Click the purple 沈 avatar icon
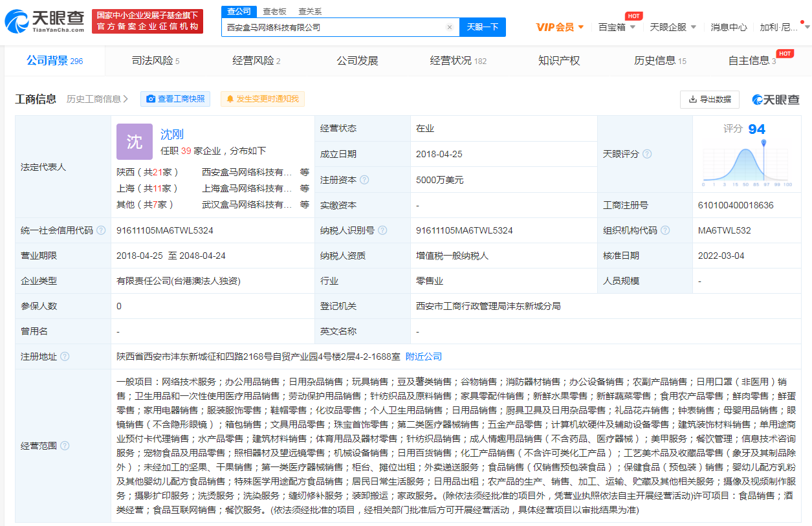The width and height of the screenshot is (812, 526). (x=135, y=142)
